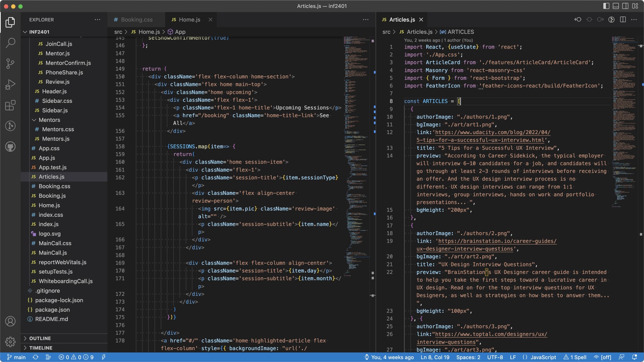Expand the TIMELINE section
The image size is (644, 362).
click(41, 348)
